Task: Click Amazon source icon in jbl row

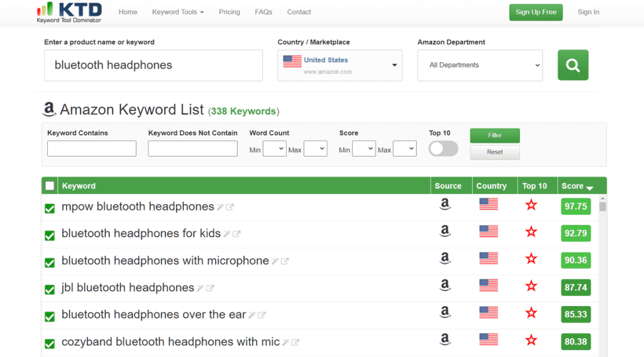Action: click(445, 285)
